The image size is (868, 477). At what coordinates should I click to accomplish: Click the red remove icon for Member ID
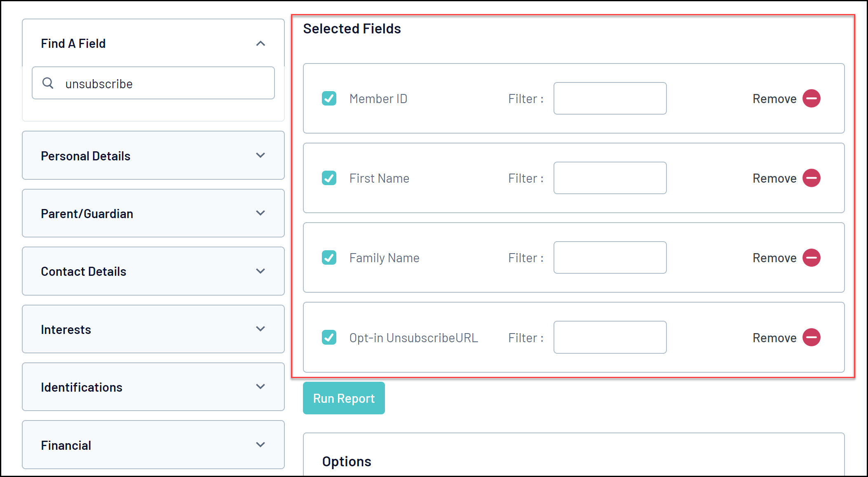(x=811, y=99)
